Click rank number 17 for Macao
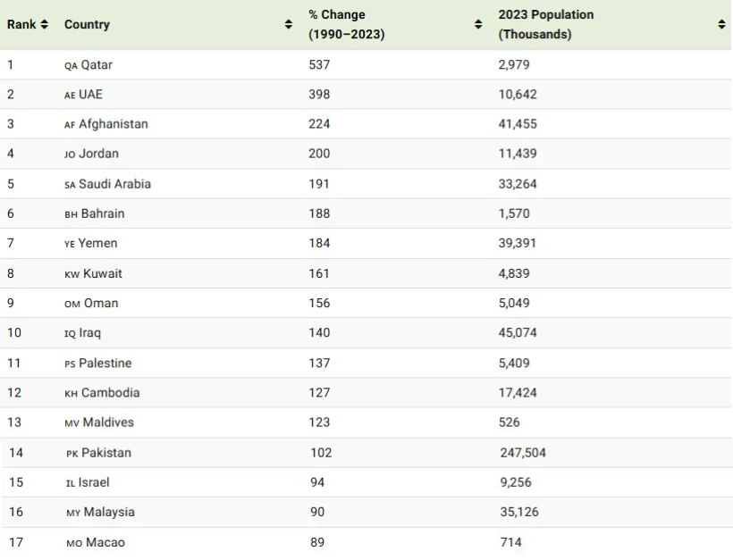 (16, 542)
